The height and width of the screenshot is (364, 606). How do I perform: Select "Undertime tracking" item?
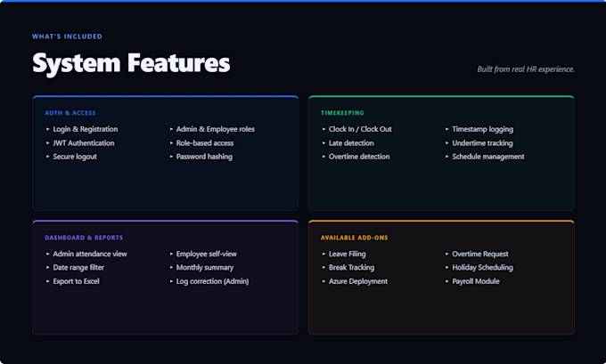coord(483,143)
